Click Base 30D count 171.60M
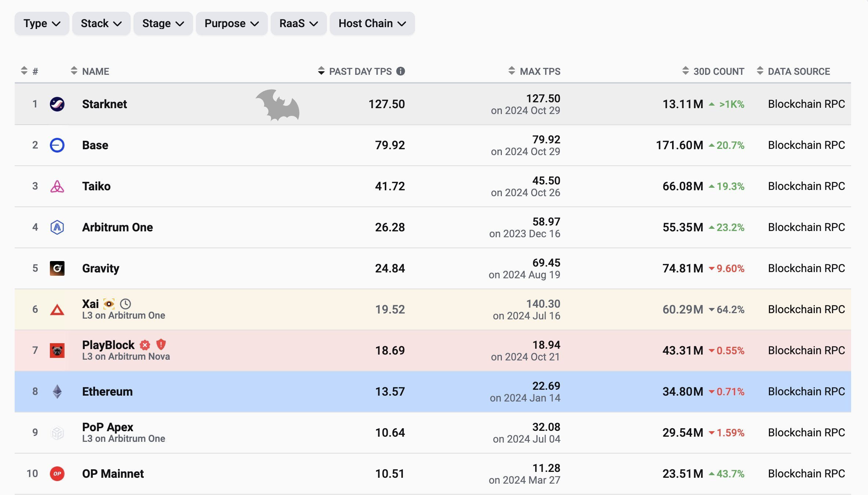868x495 pixels. pos(680,145)
